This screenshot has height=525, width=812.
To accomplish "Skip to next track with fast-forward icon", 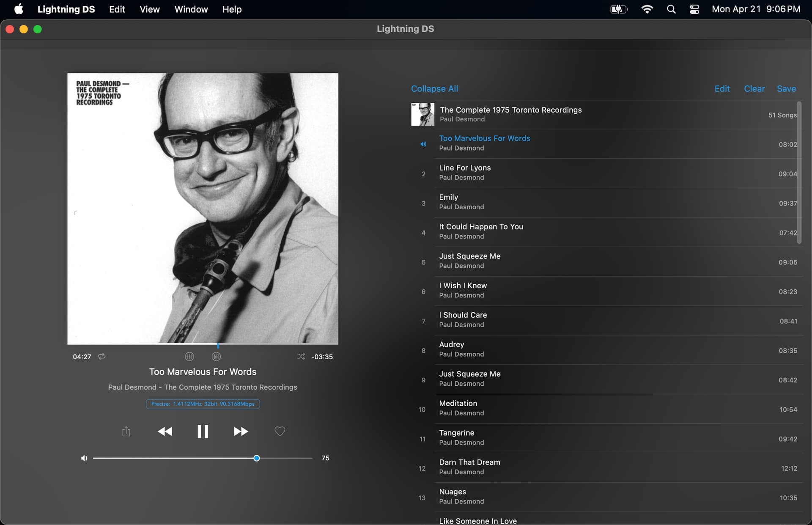I will point(241,432).
